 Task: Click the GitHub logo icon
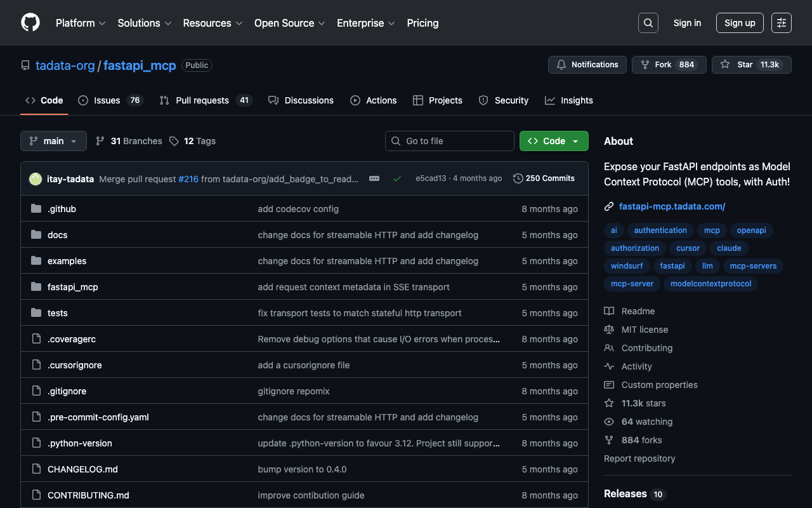pos(30,23)
